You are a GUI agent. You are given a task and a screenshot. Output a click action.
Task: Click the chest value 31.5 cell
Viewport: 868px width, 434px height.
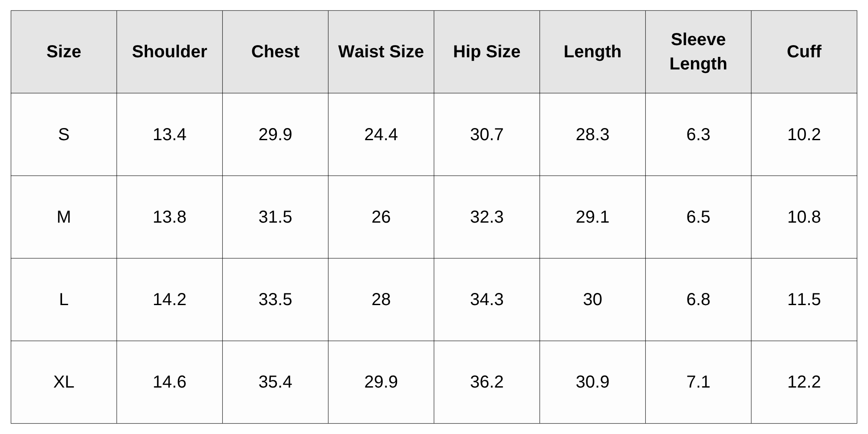[275, 217]
